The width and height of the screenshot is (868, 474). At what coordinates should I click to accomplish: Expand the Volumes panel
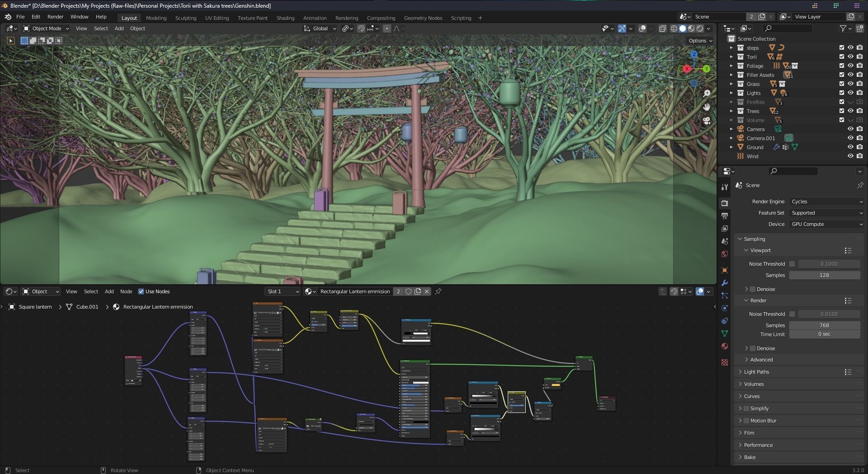pyautogui.click(x=754, y=384)
